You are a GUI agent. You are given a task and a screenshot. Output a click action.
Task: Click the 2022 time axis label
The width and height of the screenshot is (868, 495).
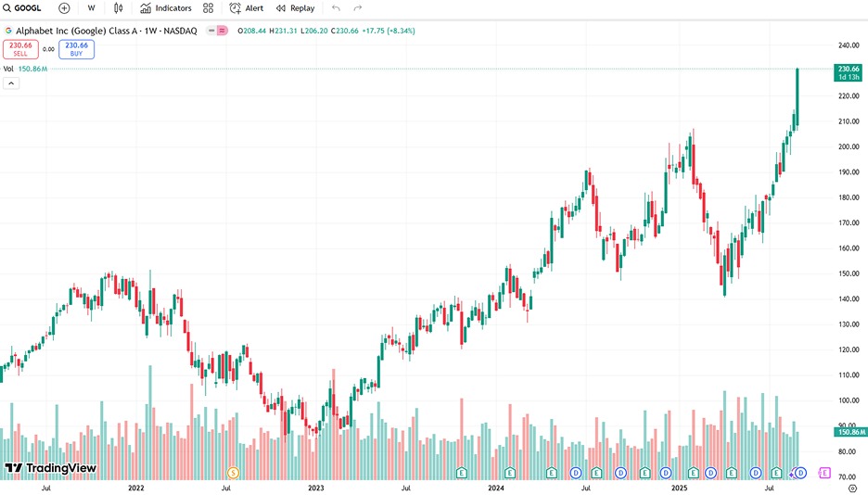point(136,488)
